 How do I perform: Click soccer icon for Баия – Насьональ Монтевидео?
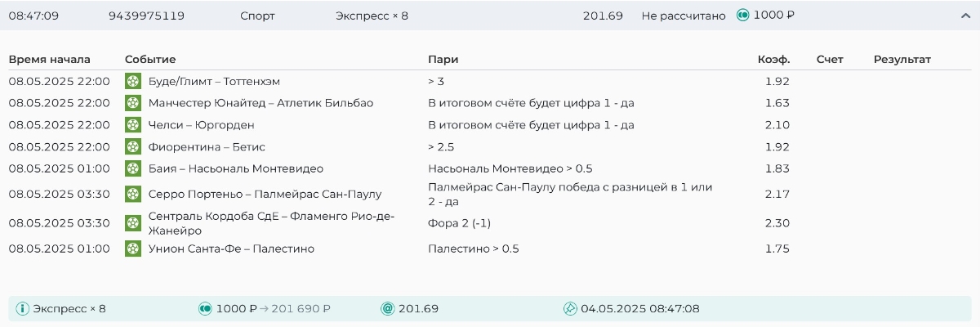[133, 168]
